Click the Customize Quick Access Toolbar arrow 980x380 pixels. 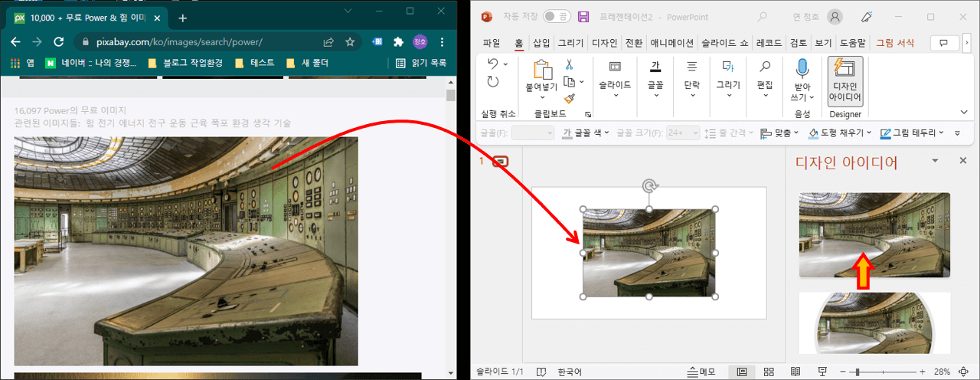pyautogui.click(x=957, y=133)
